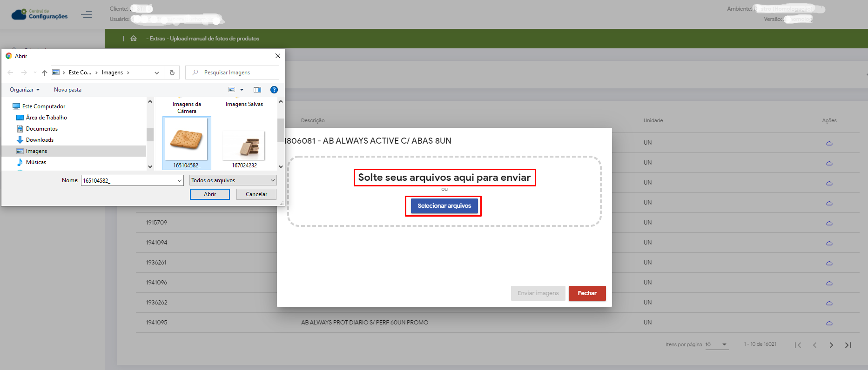
Task: Click the folder tree scroll-up arrow
Action: pos(150,101)
